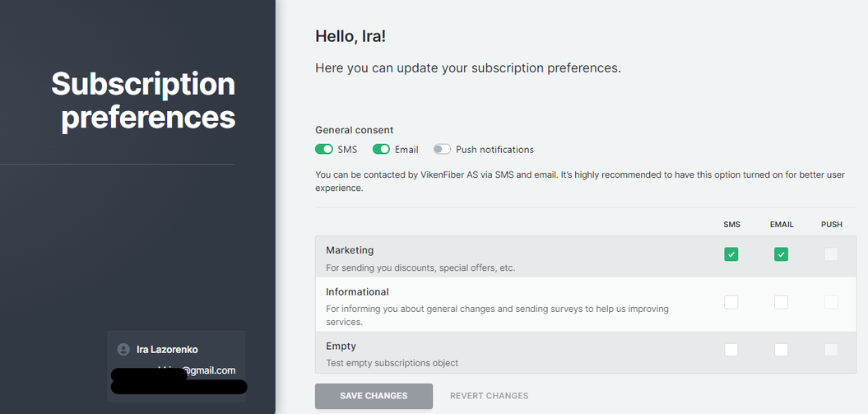Image resolution: width=868 pixels, height=414 pixels.
Task: Click the Informational subscription row label
Action: 357,292
